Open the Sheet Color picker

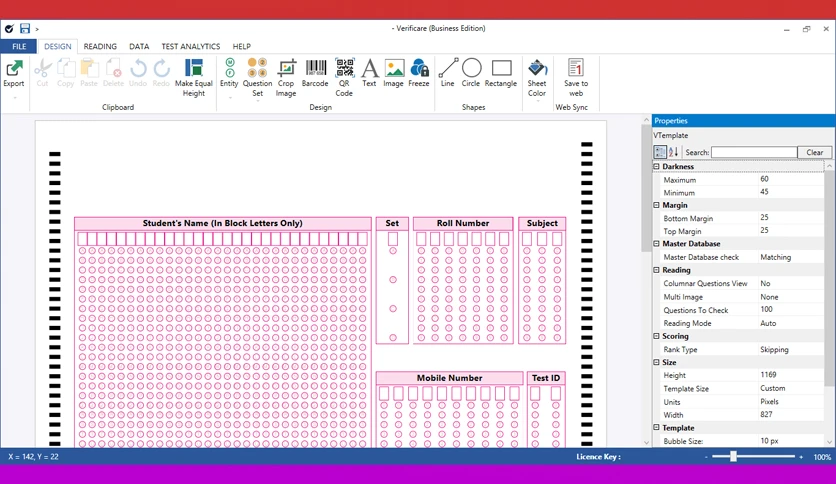[537, 78]
